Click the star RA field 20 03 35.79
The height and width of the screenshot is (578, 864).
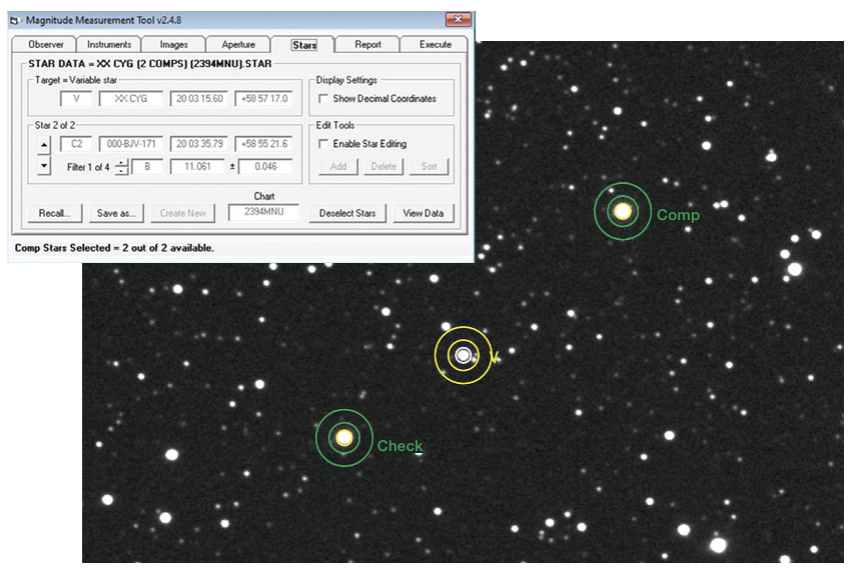199,144
